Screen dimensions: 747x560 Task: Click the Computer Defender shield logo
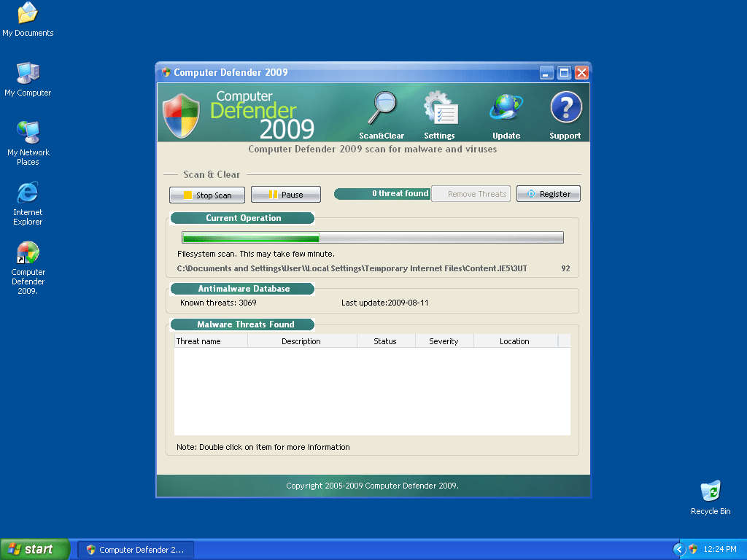pos(181,115)
